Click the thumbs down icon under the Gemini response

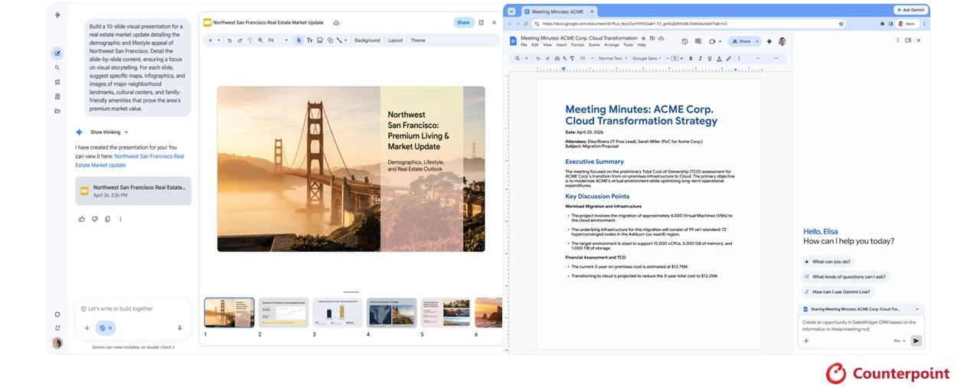pos(95,219)
